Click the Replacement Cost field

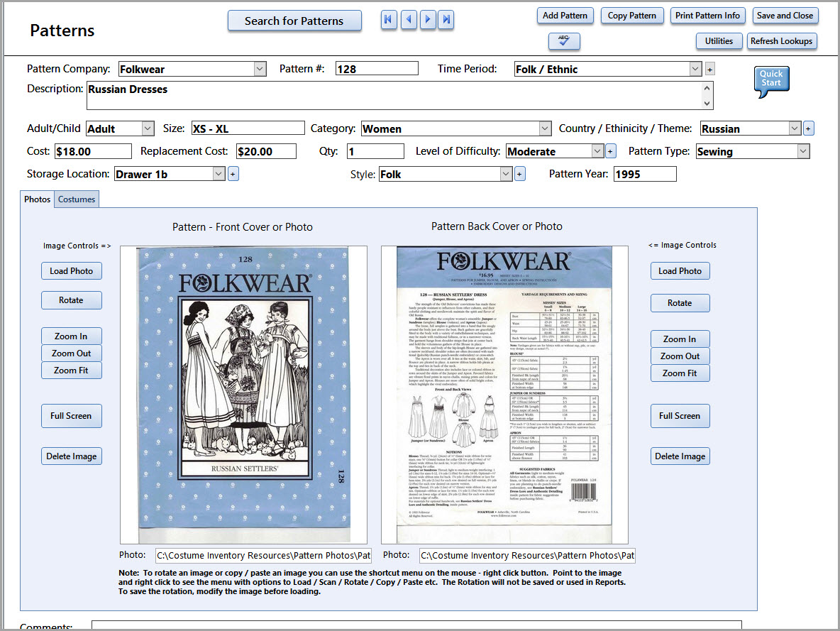(266, 151)
